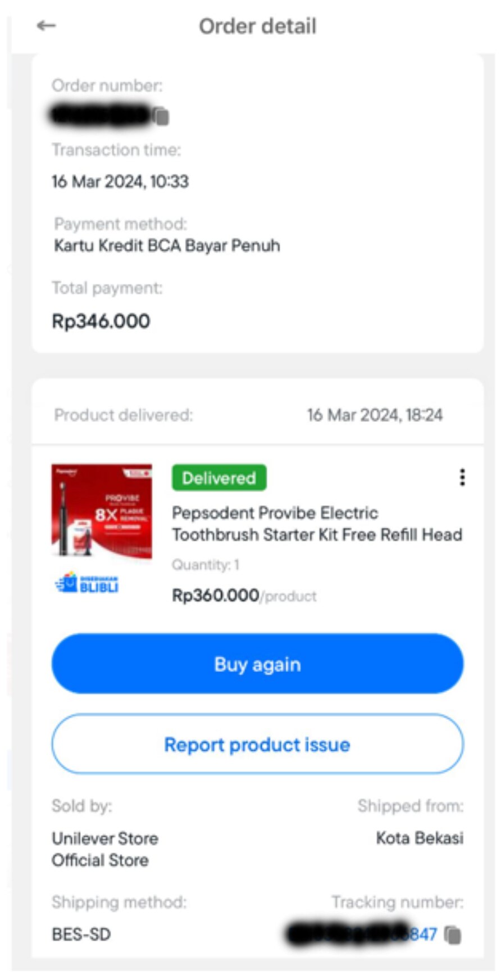
Task: Tap the green Delivered status badge
Action: [x=219, y=478]
